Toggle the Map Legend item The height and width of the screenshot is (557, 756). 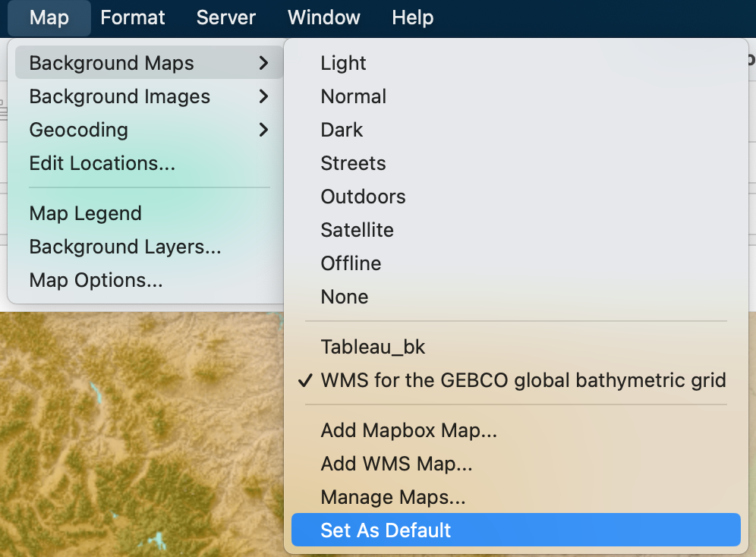85,213
